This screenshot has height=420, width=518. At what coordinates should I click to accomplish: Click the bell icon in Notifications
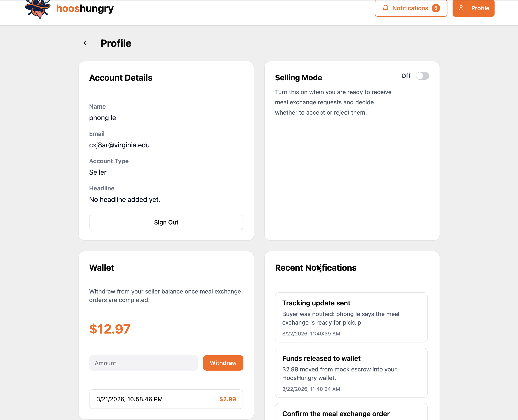[386, 8]
